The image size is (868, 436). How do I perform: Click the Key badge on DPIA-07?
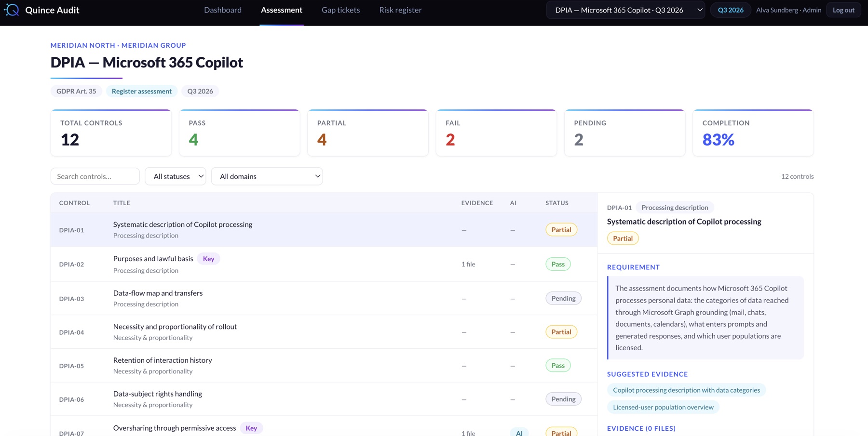pos(251,428)
